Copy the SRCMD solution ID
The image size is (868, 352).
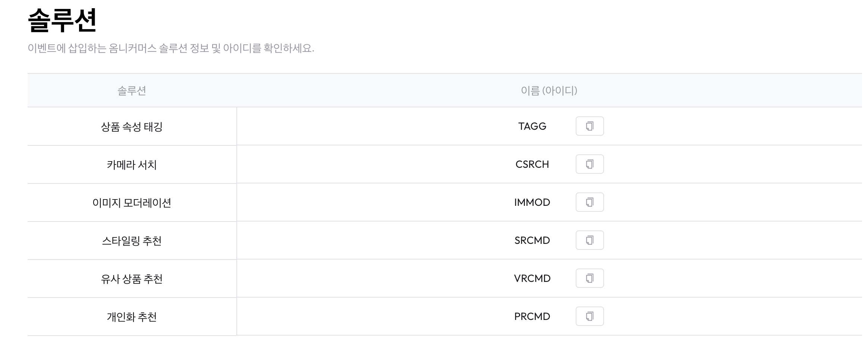(x=589, y=240)
